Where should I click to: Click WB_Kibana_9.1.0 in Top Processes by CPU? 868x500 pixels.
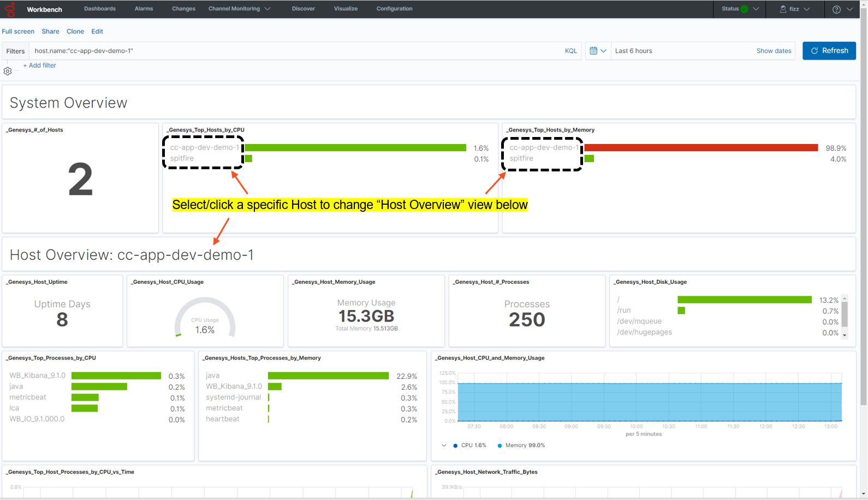tap(37, 376)
